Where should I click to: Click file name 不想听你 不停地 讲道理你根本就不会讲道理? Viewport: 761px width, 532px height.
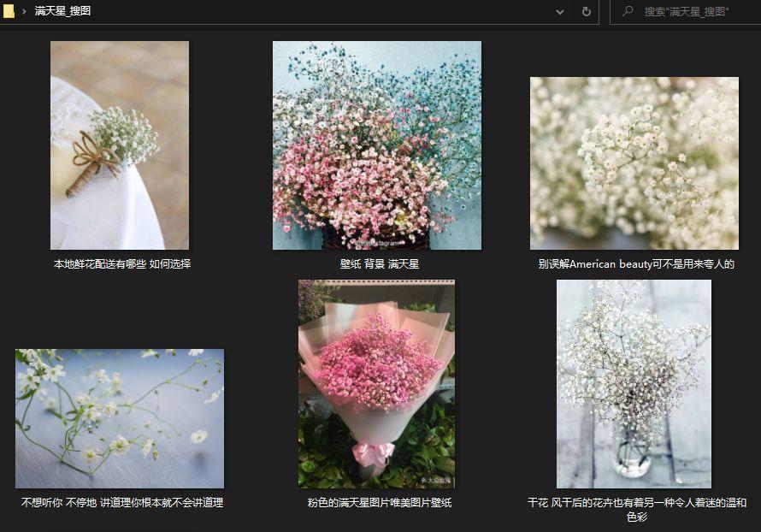(122, 502)
